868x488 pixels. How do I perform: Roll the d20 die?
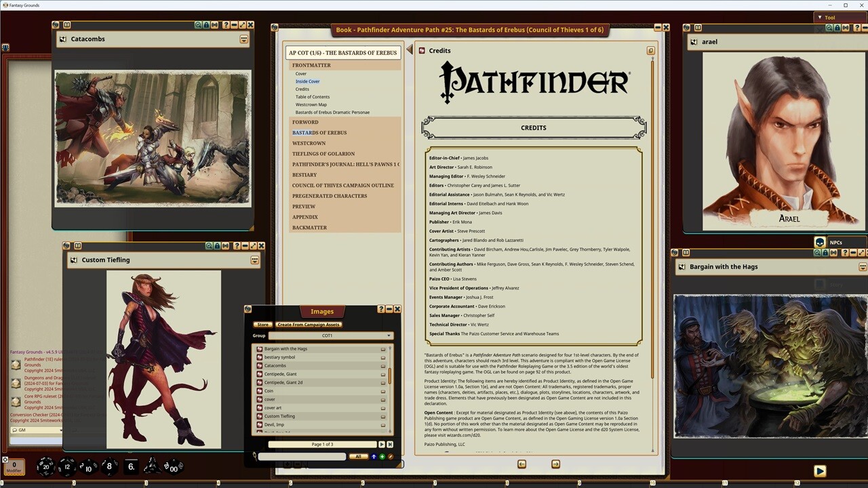pyautogui.click(x=46, y=467)
